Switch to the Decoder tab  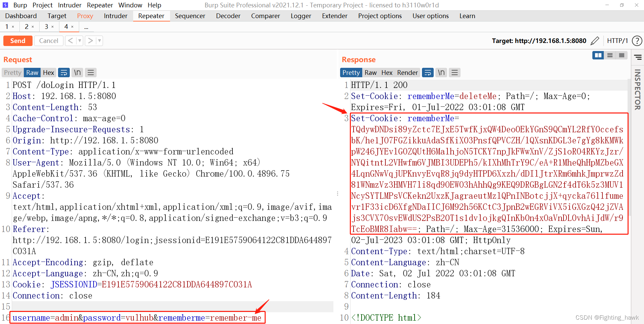228,16
